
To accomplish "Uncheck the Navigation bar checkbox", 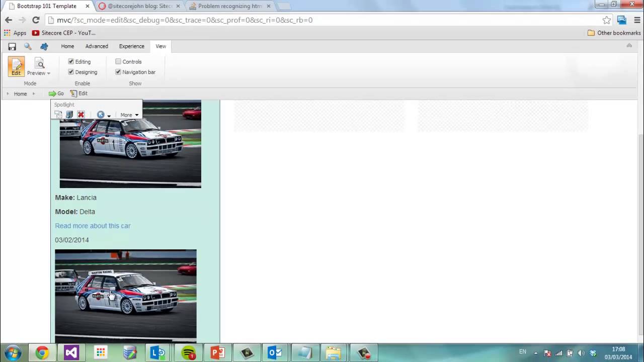I will [x=118, y=72].
